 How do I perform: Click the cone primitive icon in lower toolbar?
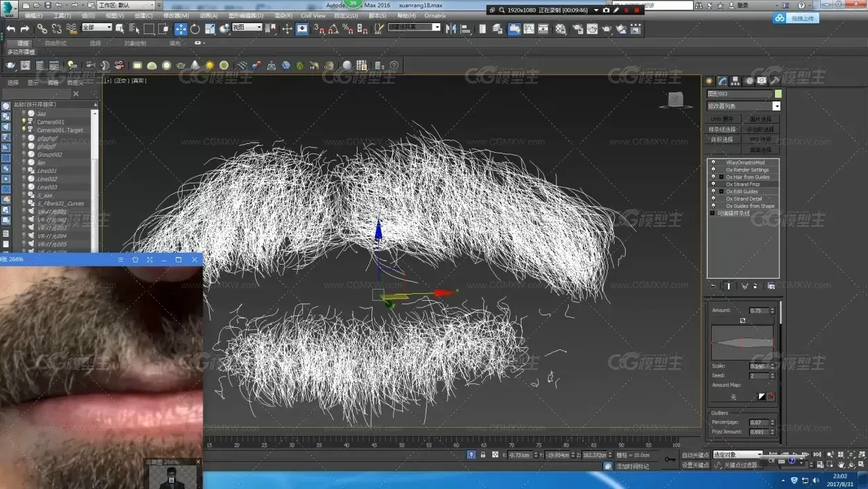(195, 65)
